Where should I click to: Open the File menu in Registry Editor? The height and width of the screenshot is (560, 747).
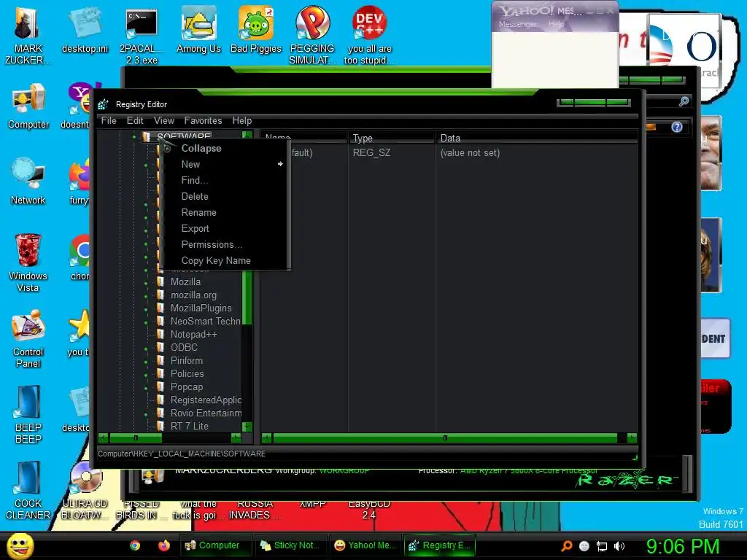[x=109, y=120]
